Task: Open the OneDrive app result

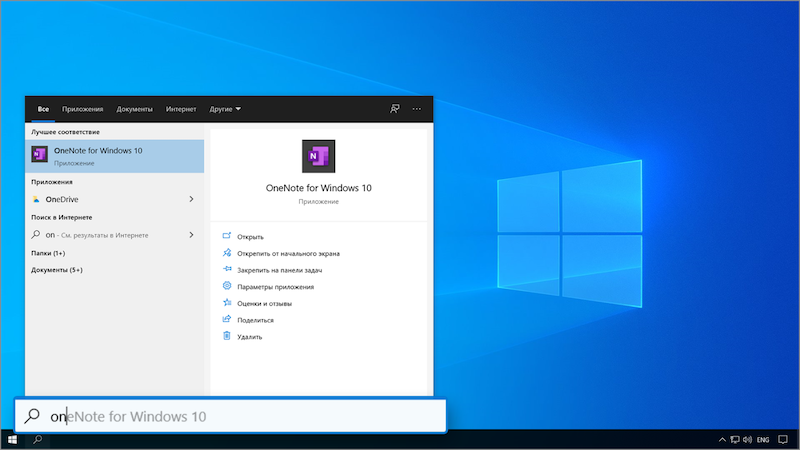Action: coord(114,199)
